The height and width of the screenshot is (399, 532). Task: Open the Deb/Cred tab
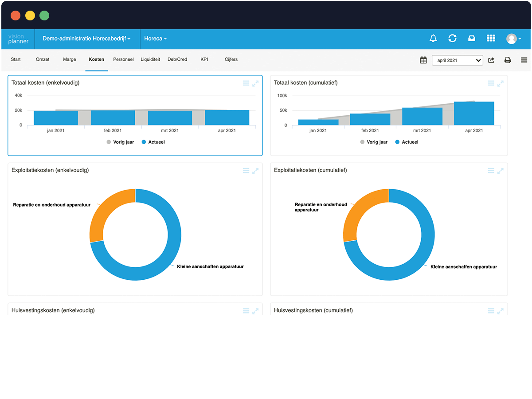coord(177,59)
